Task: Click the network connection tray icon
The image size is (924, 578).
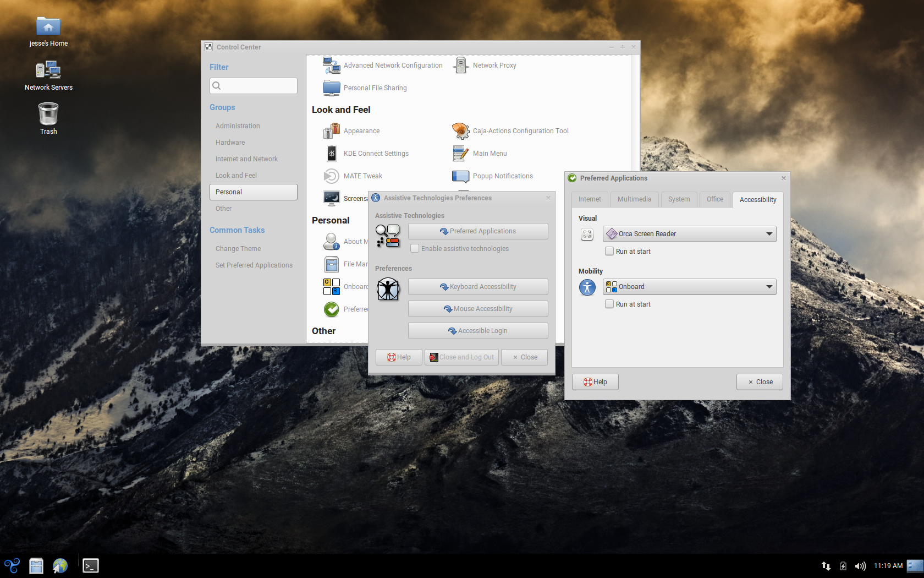Action: (826, 566)
